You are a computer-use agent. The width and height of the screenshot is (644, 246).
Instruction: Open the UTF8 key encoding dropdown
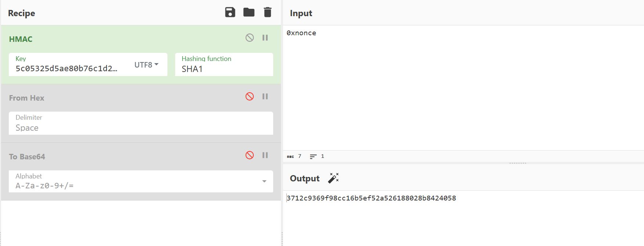(146, 65)
